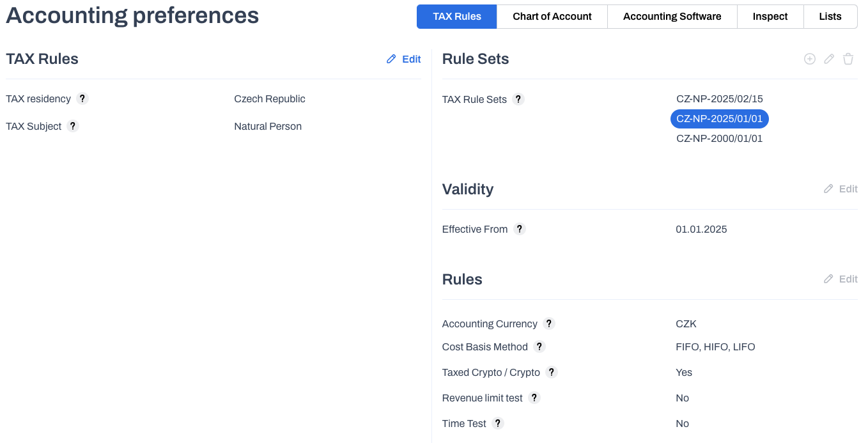This screenshot has width=868, height=443.
Task: Open help icon next to Cost Basis Method
Action: 539,346
